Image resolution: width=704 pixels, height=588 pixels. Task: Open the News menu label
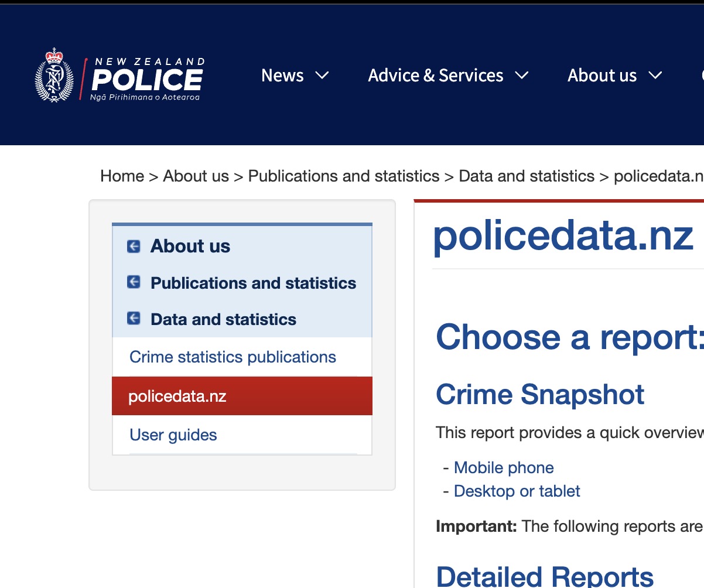click(282, 76)
